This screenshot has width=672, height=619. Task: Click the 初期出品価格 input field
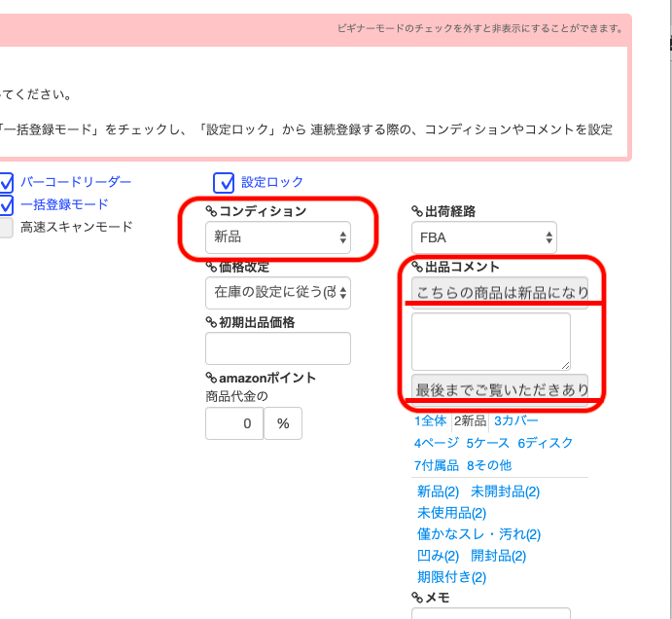278,348
